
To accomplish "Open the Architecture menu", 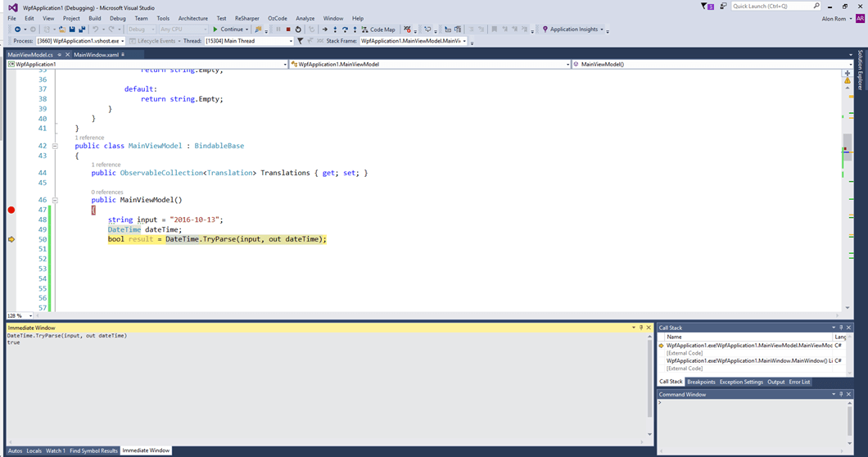I will pyautogui.click(x=192, y=18).
